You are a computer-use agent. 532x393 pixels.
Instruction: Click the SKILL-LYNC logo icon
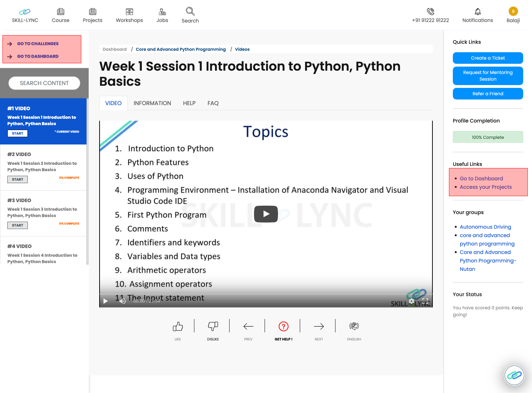[25, 12]
